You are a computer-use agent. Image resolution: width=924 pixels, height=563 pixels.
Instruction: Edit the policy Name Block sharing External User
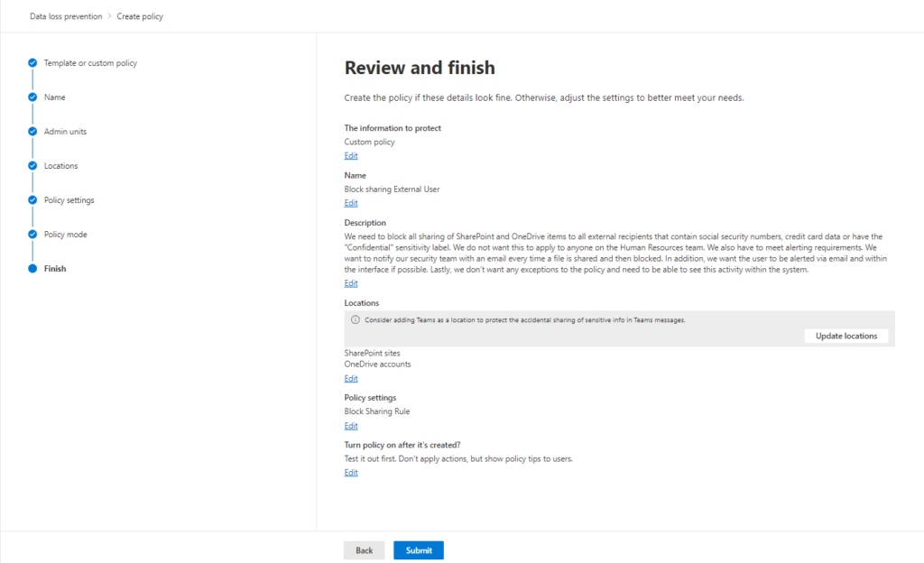click(351, 204)
